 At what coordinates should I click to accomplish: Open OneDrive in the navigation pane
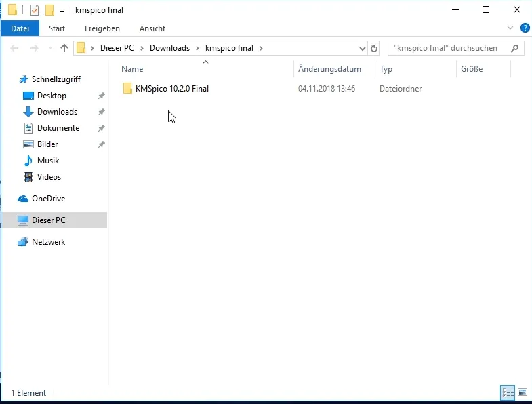[49, 199]
